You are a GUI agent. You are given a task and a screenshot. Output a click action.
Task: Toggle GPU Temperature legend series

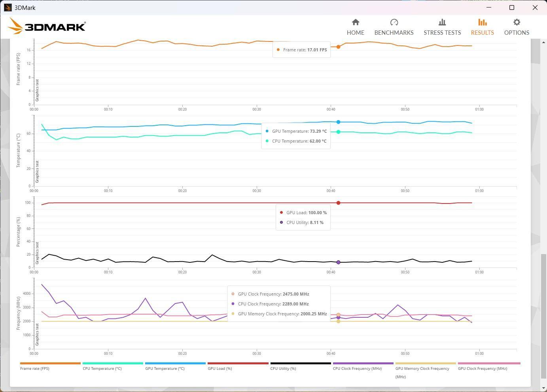(165, 368)
